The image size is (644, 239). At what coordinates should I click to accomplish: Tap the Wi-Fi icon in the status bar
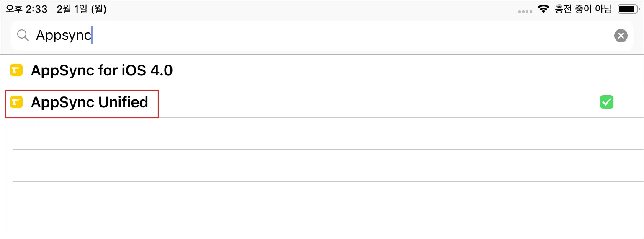pyautogui.click(x=544, y=9)
